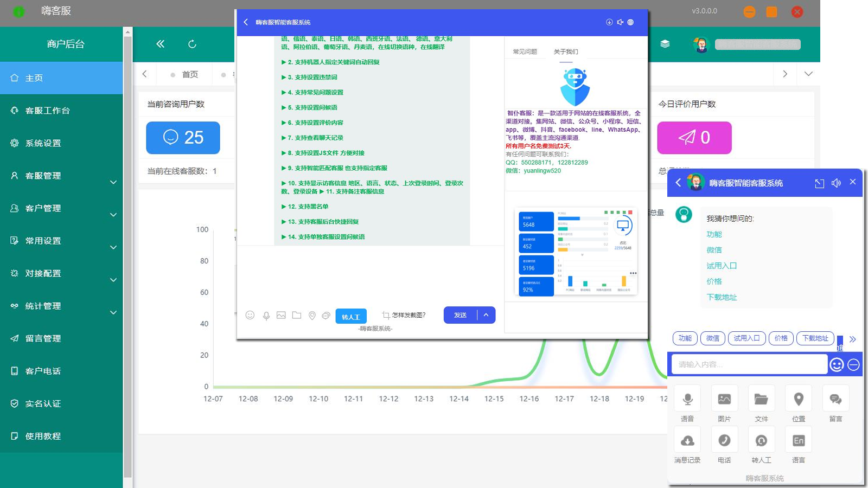Switch to the 常见问题 tab
The height and width of the screenshot is (488, 868).
tap(525, 52)
